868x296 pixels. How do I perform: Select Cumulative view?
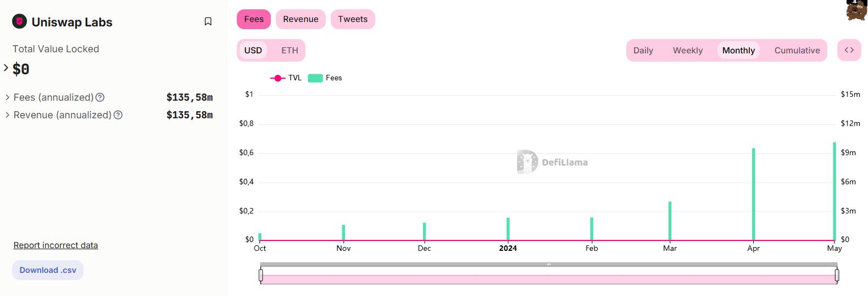tap(797, 51)
